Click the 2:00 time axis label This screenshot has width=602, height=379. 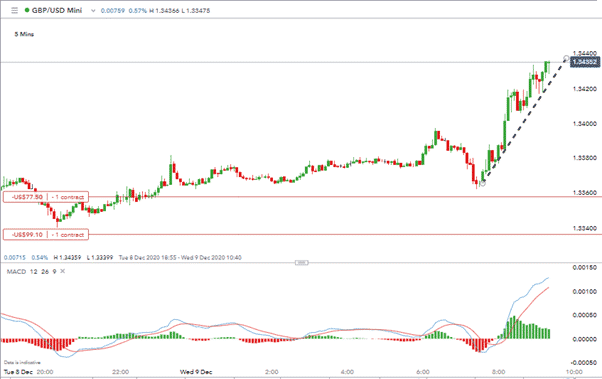(271, 372)
